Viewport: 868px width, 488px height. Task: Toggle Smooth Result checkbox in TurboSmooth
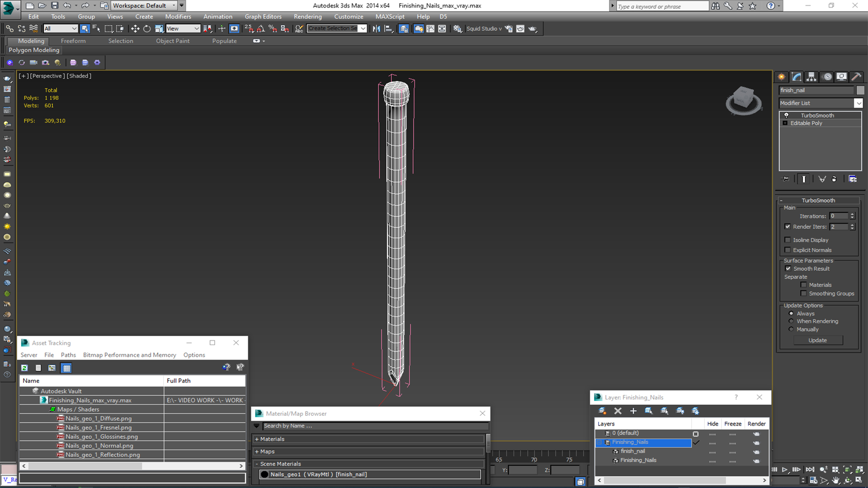coord(789,268)
